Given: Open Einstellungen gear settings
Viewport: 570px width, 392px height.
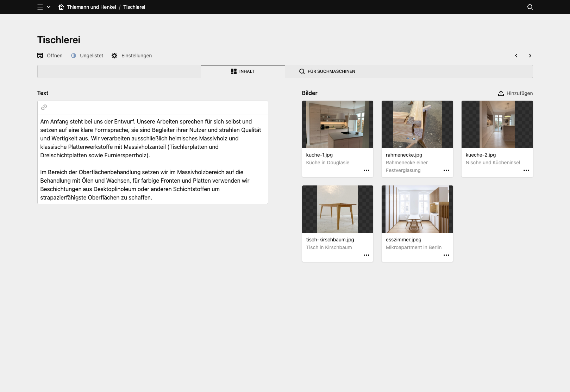Looking at the screenshot, I should click(132, 56).
